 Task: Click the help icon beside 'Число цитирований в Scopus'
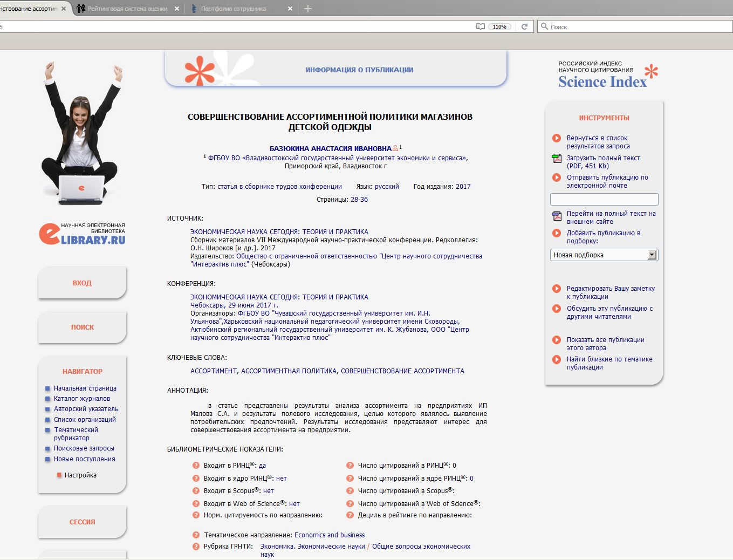[350, 491]
